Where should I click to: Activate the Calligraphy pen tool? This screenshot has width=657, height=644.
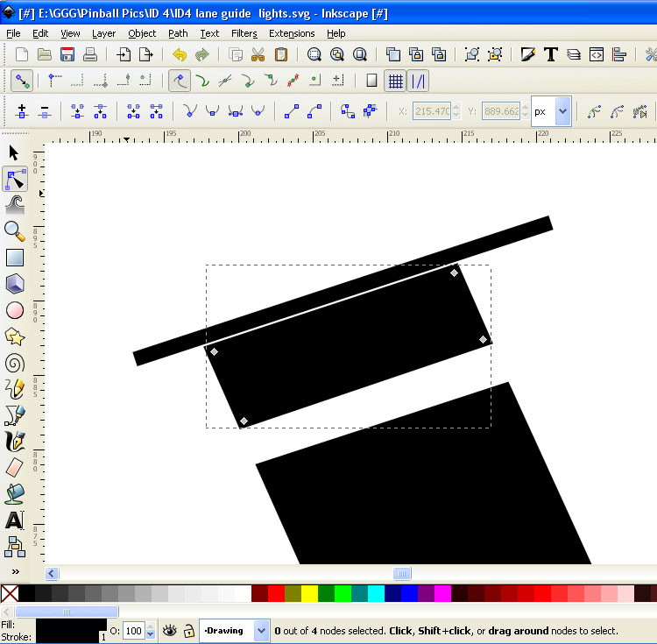pos(14,441)
